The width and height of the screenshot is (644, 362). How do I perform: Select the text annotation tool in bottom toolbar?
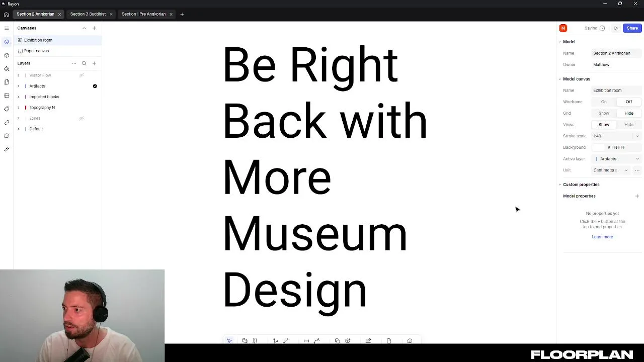tap(317, 341)
